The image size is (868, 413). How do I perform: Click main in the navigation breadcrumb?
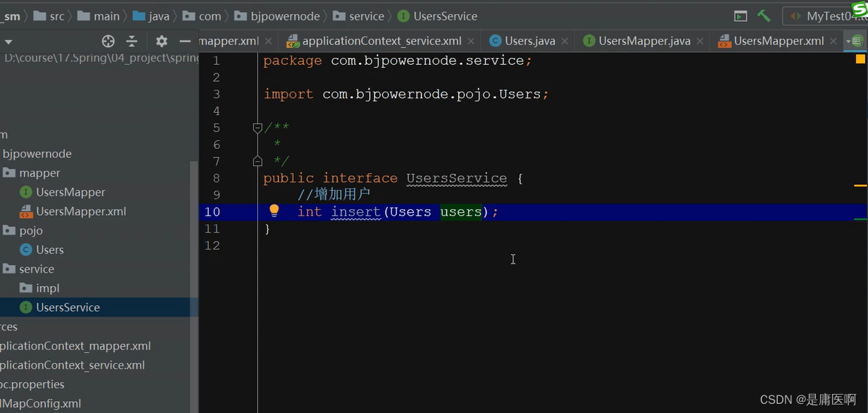[99, 16]
